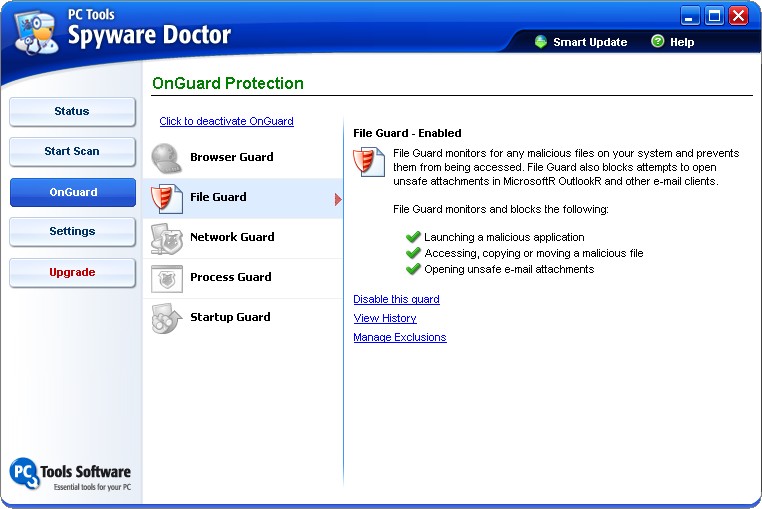This screenshot has width=762, height=509.
Task: Open the Status section
Action: [x=72, y=112]
